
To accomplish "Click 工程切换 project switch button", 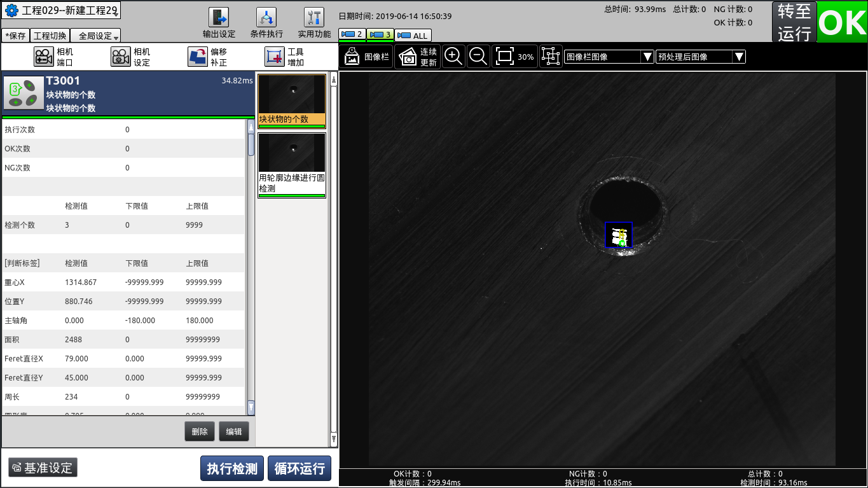I will point(50,36).
